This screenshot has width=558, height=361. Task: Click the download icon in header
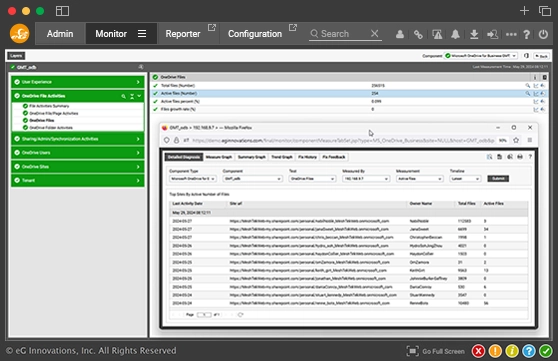pos(474,34)
